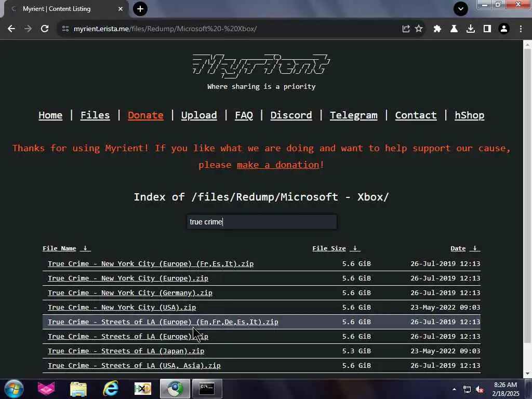Open the profile avatar icon
This screenshot has width=532, height=399.
[x=504, y=29]
